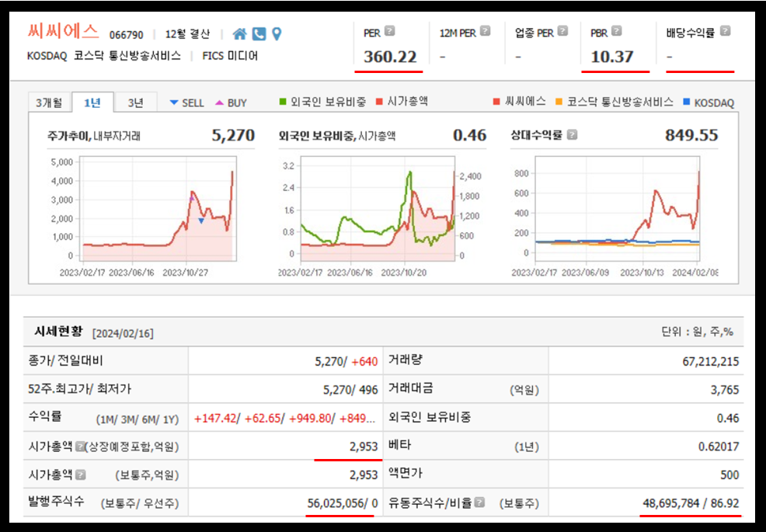Image resolution: width=766 pixels, height=532 pixels.
Task: Click the 12월 결산 text
Action: pyautogui.click(x=187, y=34)
